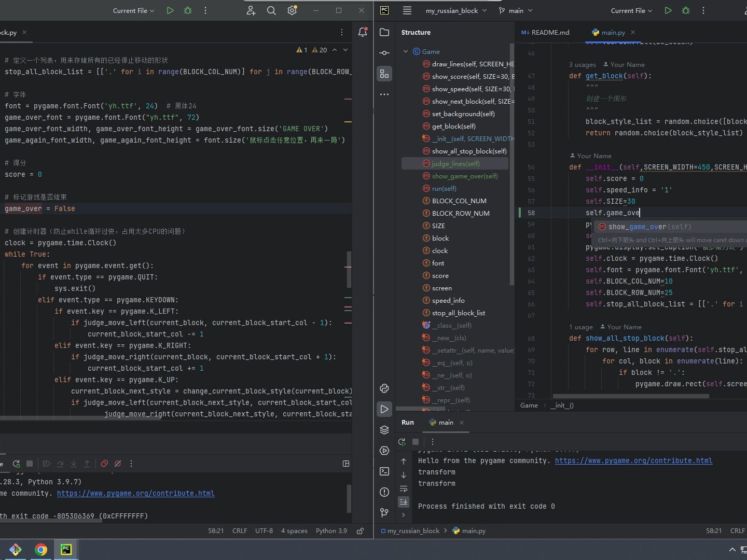Open the Problems tool window
747x560 pixels.
(384, 492)
